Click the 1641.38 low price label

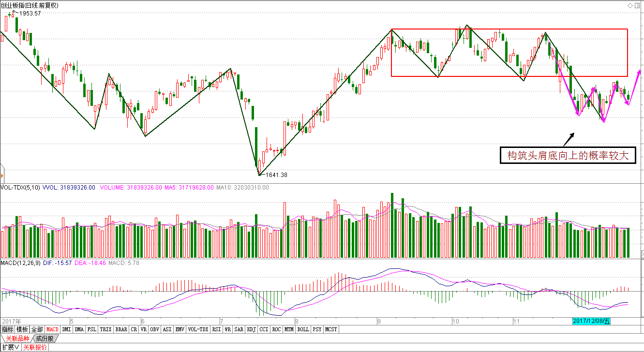click(277, 175)
